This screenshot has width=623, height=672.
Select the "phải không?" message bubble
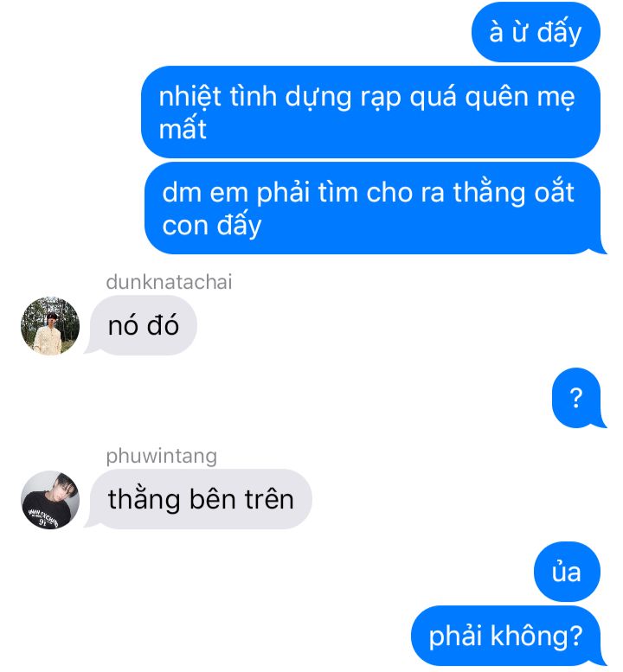[x=508, y=636]
